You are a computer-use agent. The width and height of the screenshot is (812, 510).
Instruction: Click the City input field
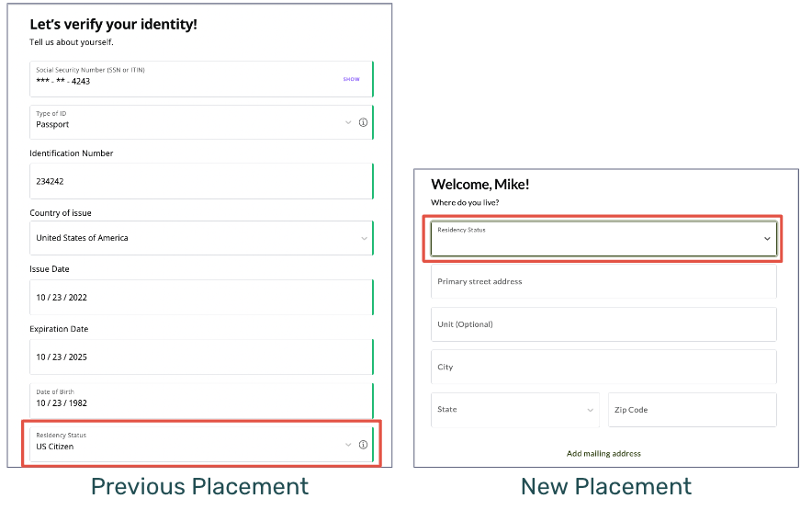pos(603,367)
